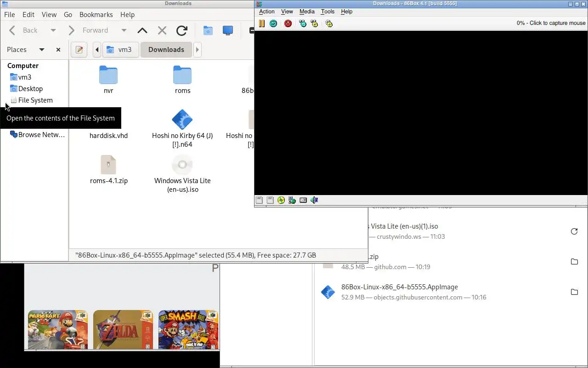Go to the Home folder via toolbar icon
588x368 pixels.
(x=208, y=30)
